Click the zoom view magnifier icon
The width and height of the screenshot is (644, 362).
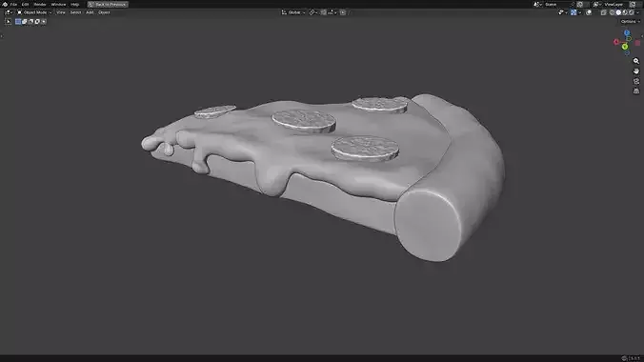click(636, 61)
